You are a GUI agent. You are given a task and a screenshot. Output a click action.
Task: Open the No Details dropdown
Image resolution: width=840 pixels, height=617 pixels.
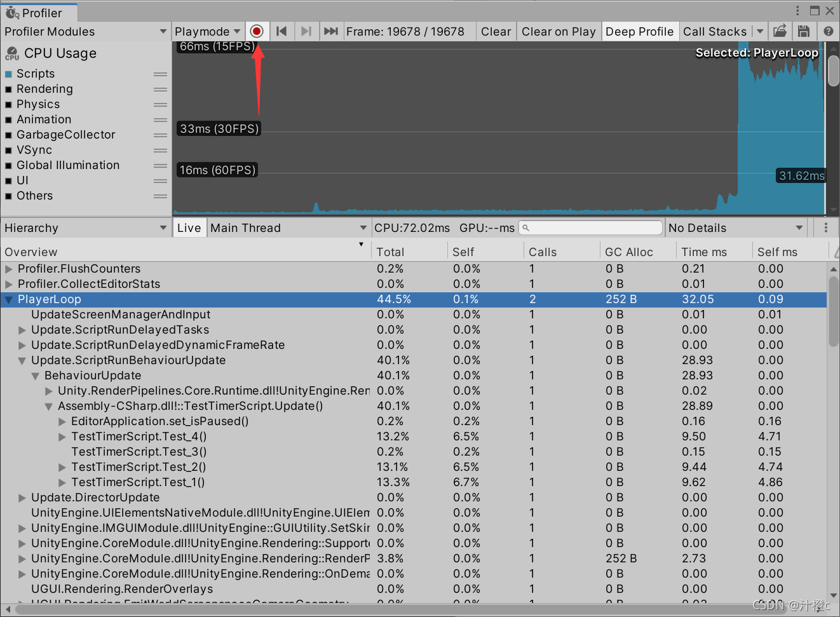point(736,227)
